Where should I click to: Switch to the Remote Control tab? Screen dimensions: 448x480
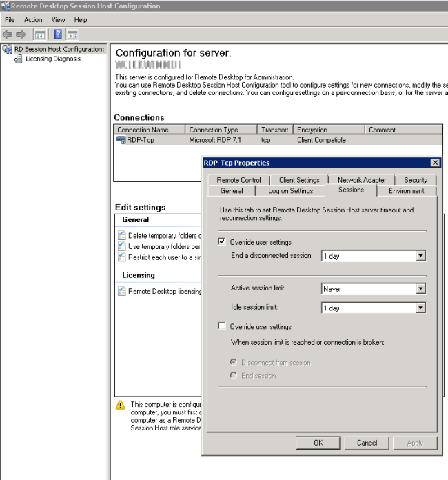pyautogui.click(x=238, y=180)
